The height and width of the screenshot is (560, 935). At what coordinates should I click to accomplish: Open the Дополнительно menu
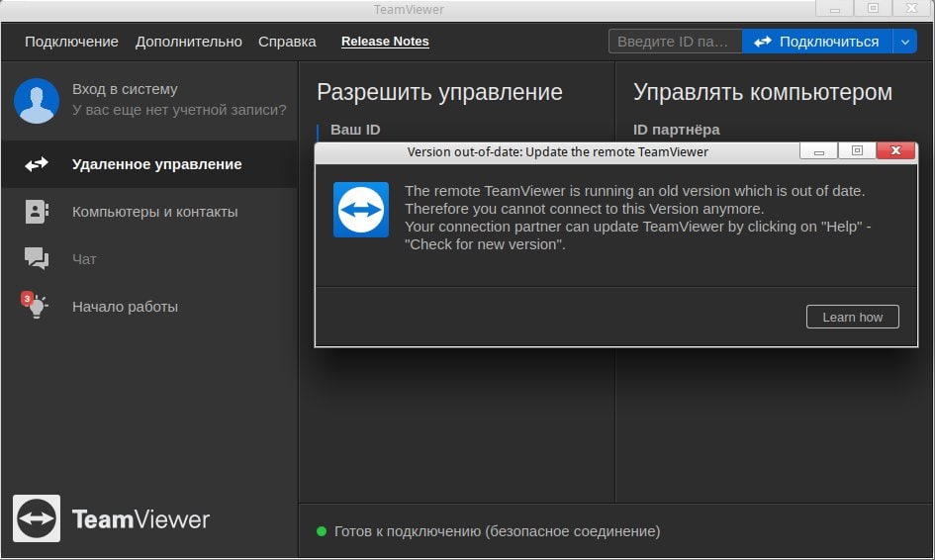click(188, 42)
